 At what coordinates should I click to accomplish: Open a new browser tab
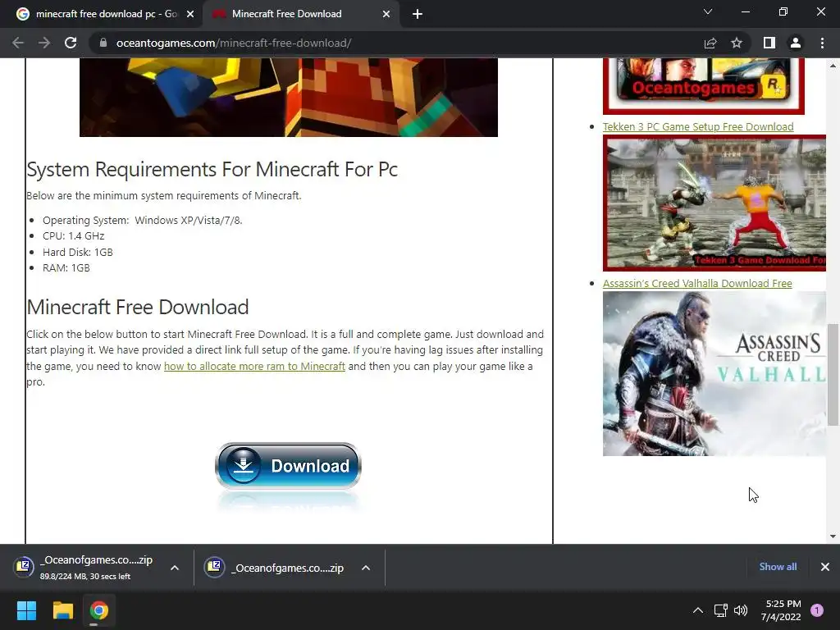pyautogui.click(x=418, y=14)
